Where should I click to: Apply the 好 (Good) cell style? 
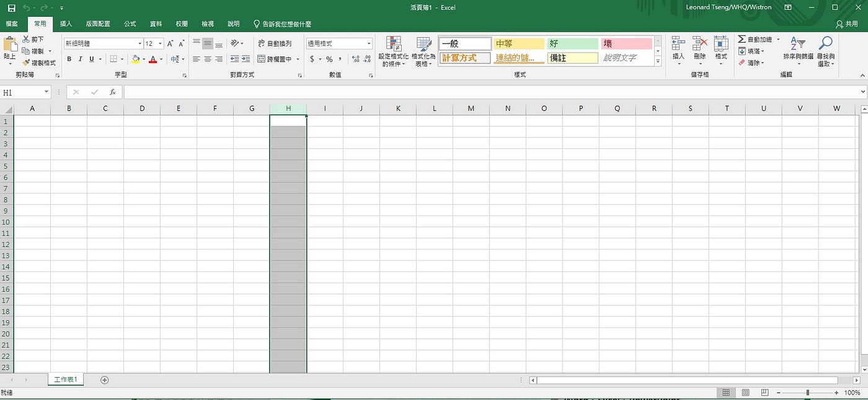pos(572,43)
